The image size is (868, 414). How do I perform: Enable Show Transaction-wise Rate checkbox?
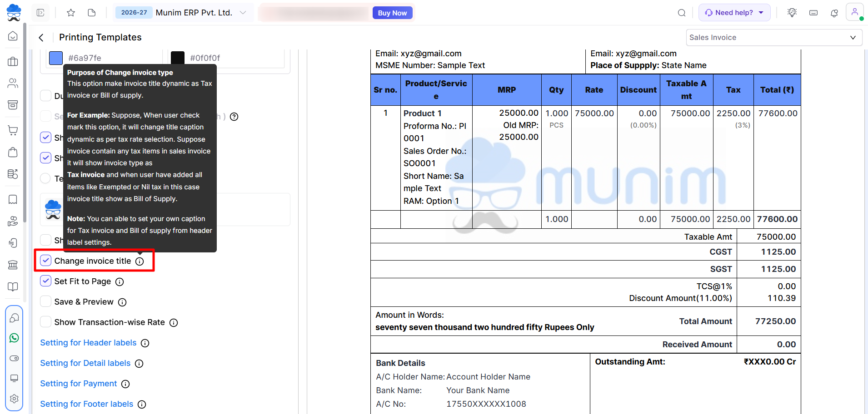coord(46,322)
